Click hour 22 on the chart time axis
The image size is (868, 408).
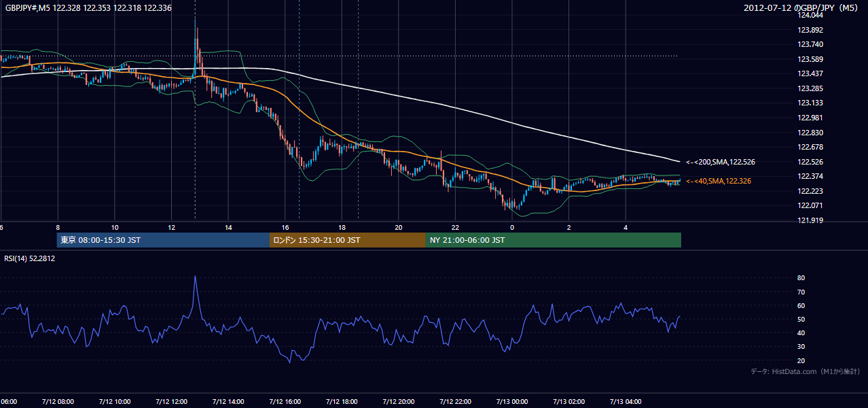point(455,227)
